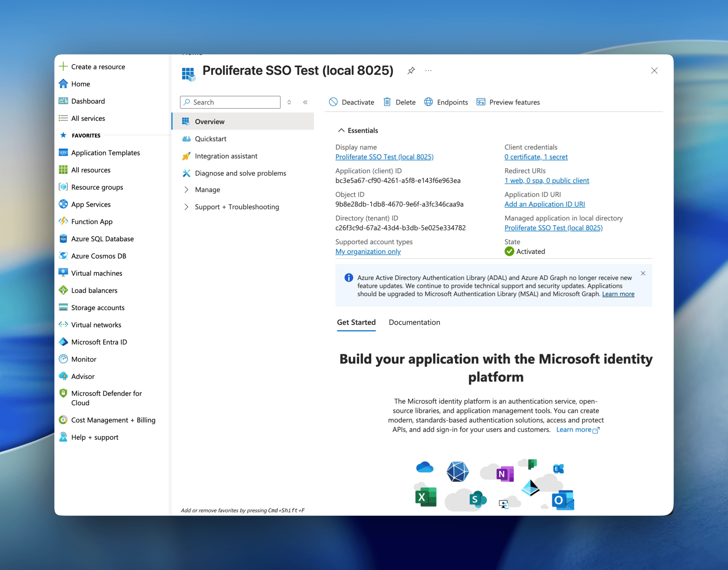Click Learn more in the ADAL banner
Screen dimensions: 728x570
[618, 294]
